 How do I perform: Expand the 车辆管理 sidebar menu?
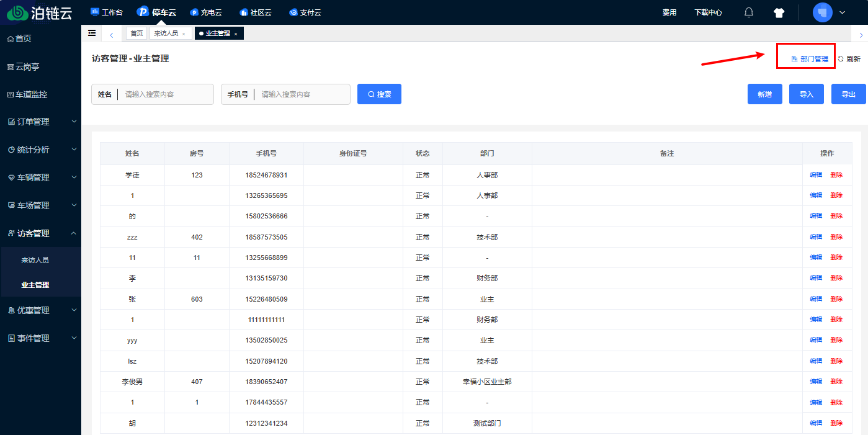tap(40, 177)
